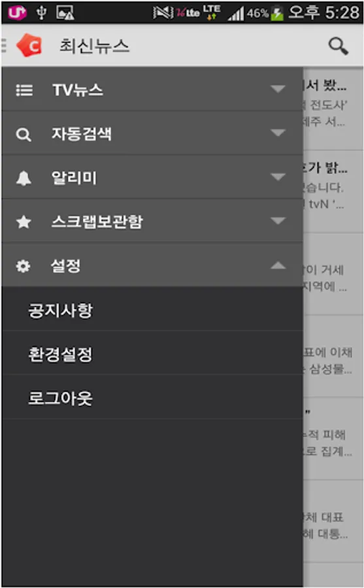Image resolution: width=364 pixels, height=588 pixels.
Task: Expand the TV뉴스 section arrow
Action: click(278, 89)
